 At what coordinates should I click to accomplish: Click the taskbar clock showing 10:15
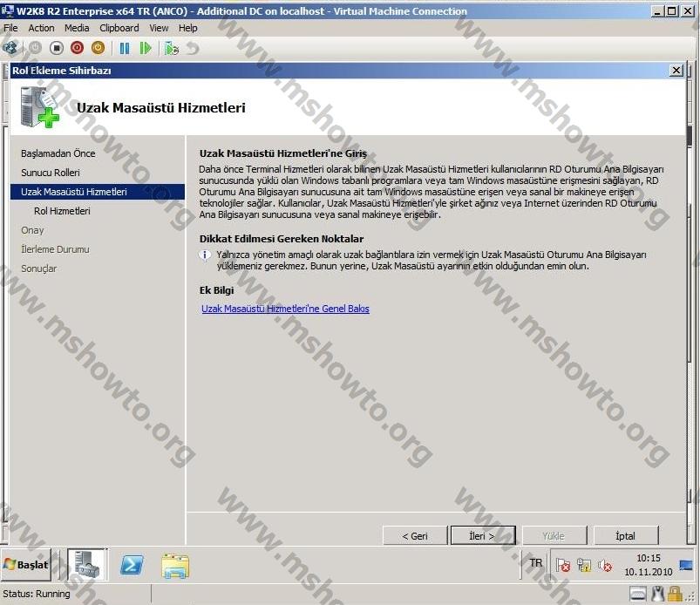pyautogui.click(x=649, y=565)
